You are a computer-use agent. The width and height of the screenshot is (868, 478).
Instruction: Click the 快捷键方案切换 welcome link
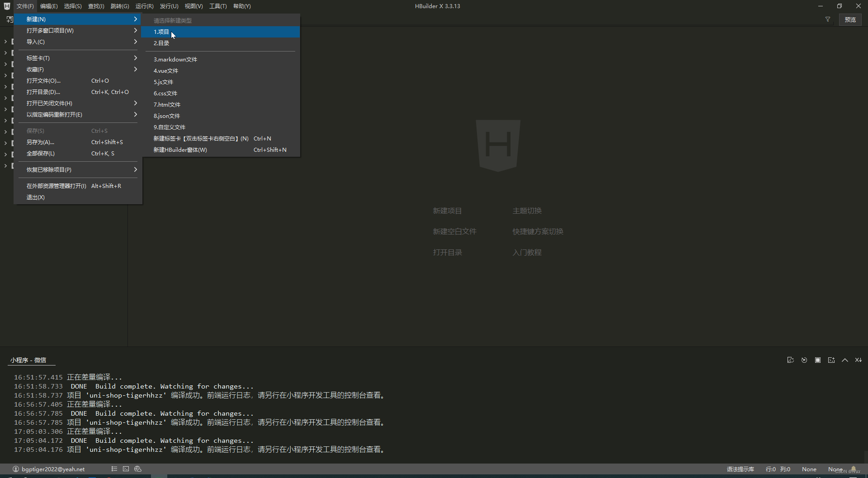pos(538,231)
